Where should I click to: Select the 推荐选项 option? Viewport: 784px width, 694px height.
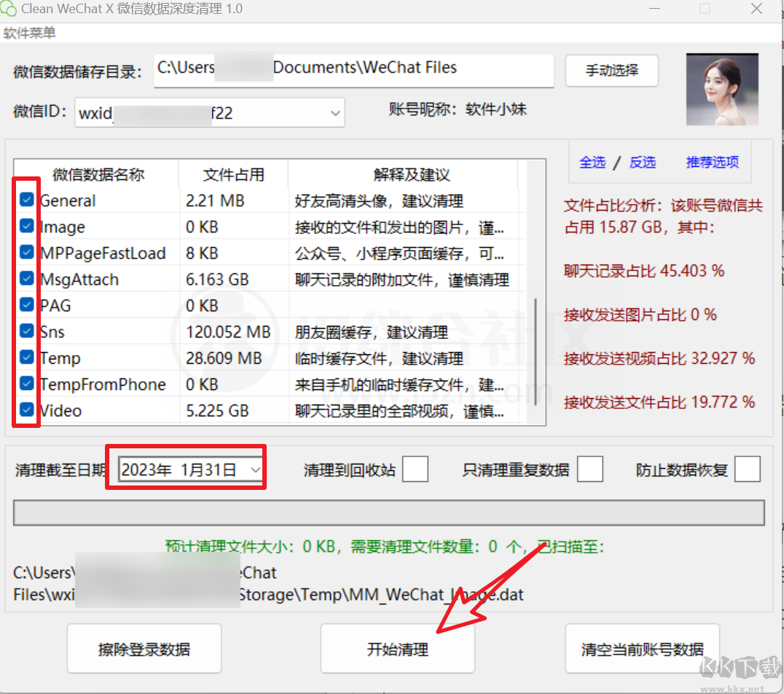712,163
